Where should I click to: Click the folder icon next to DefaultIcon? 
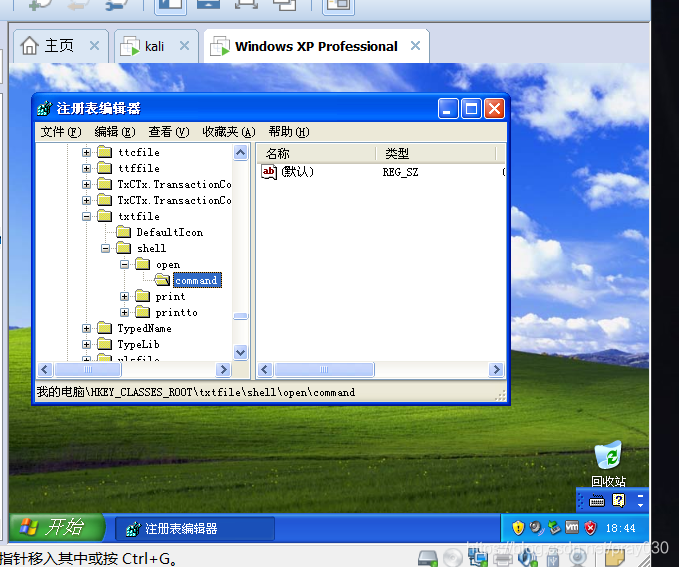123,232
